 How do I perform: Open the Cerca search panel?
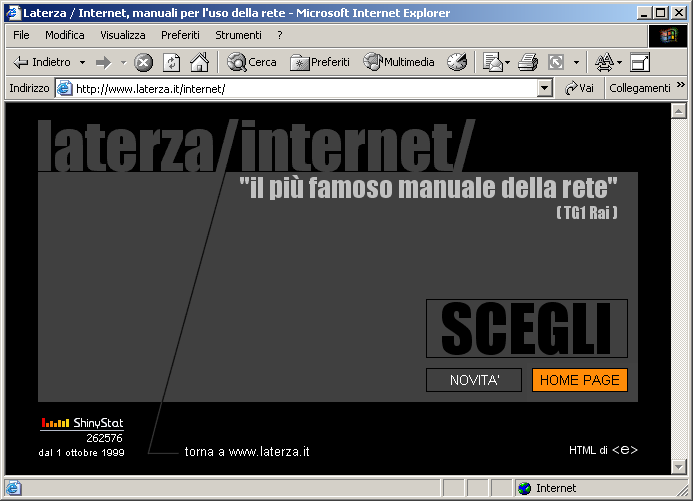(251, 62)
